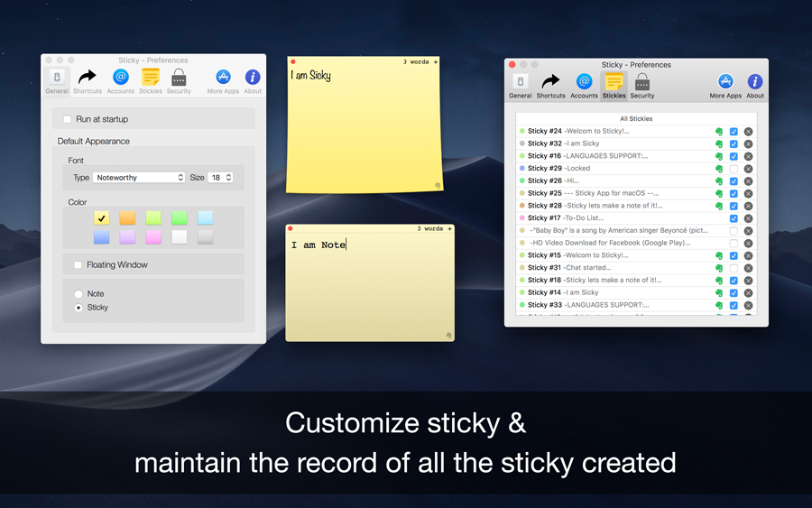Click the plus icon on the "I am Sticky" note
812x508 pixels.
point(436,62)
